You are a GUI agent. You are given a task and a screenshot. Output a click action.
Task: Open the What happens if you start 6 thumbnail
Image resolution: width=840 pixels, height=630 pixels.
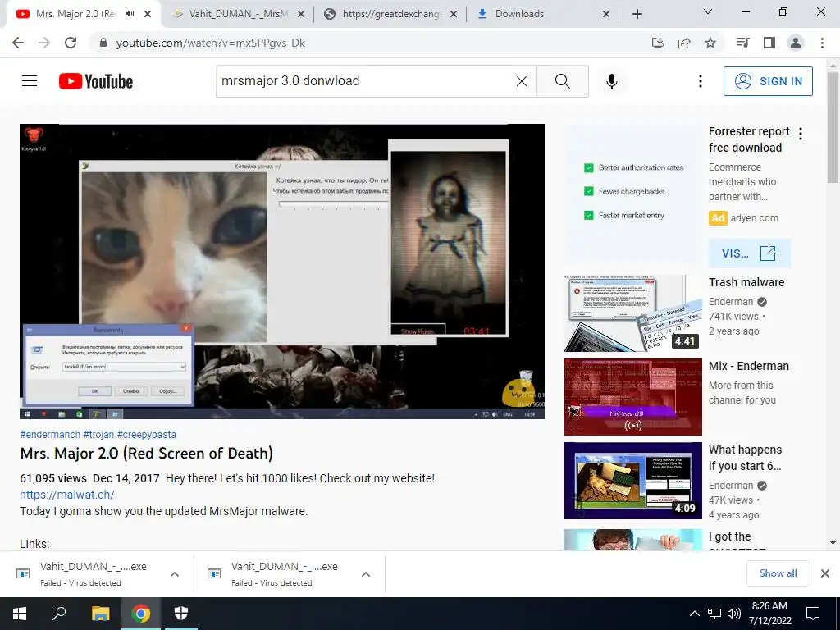tap(632, 481)
